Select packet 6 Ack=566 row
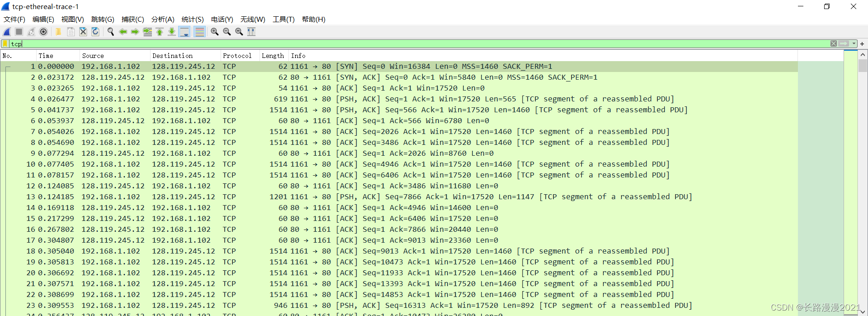Viewport: 868px width, 316px height. click(399, 121)
